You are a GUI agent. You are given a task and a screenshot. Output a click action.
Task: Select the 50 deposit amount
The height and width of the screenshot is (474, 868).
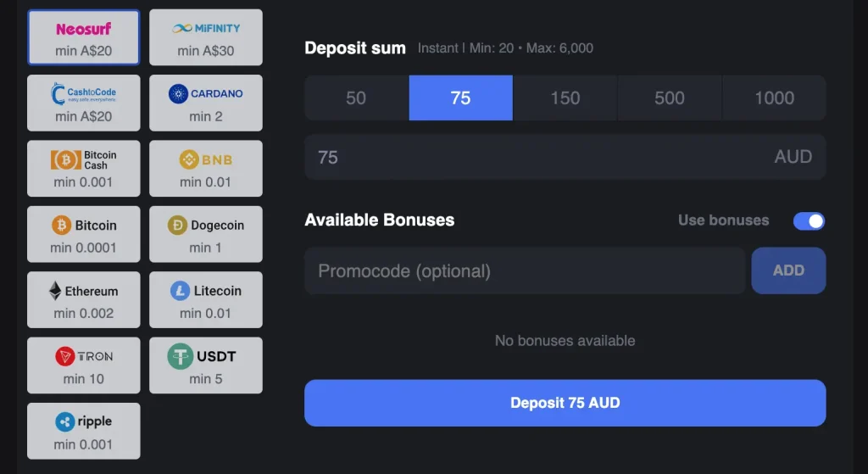point(356,98)
